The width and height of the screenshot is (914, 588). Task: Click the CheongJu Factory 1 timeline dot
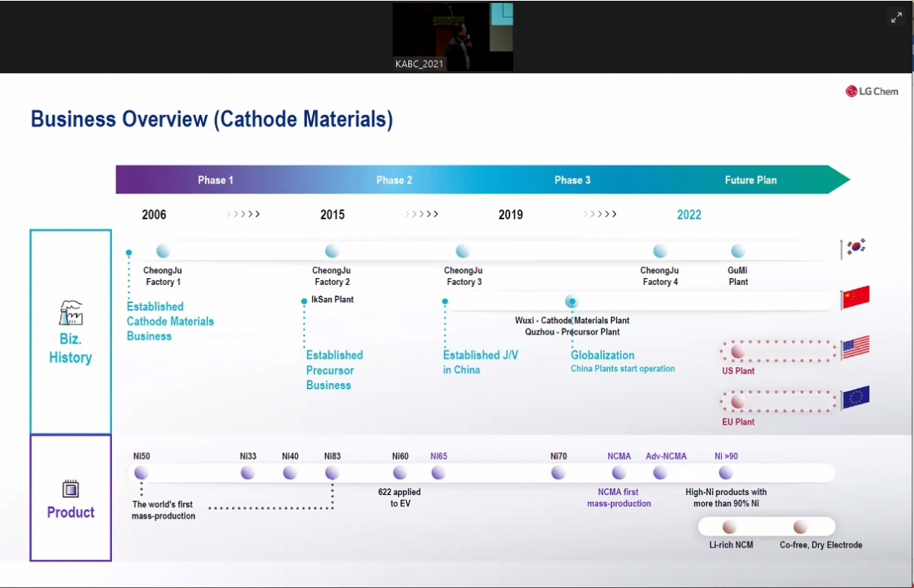[163, 251]
